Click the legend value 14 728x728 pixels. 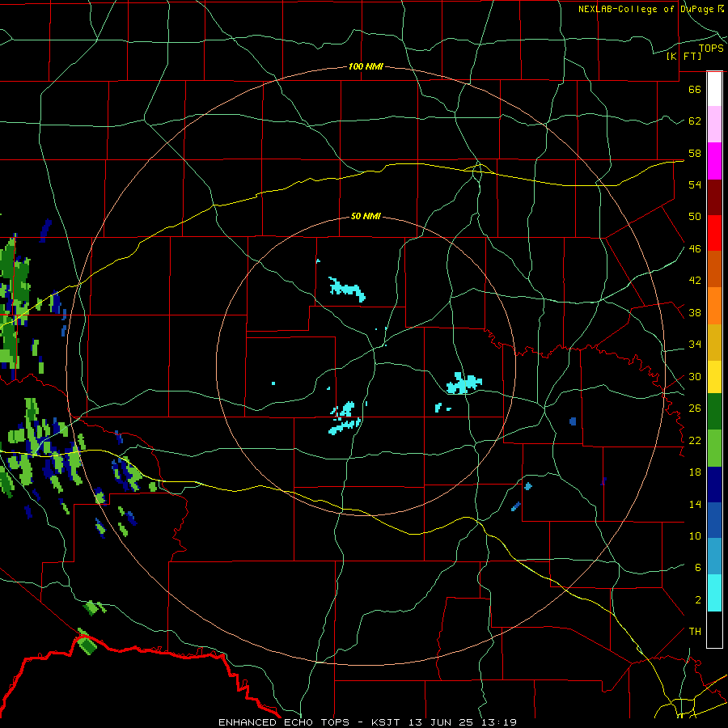(x=695, y=504)
